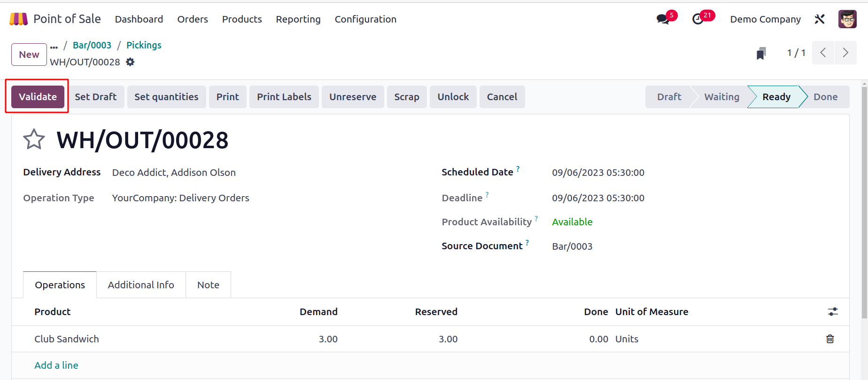Open the Pickings breadcrumb link
The image size is (868, 380).
(144, 45)
